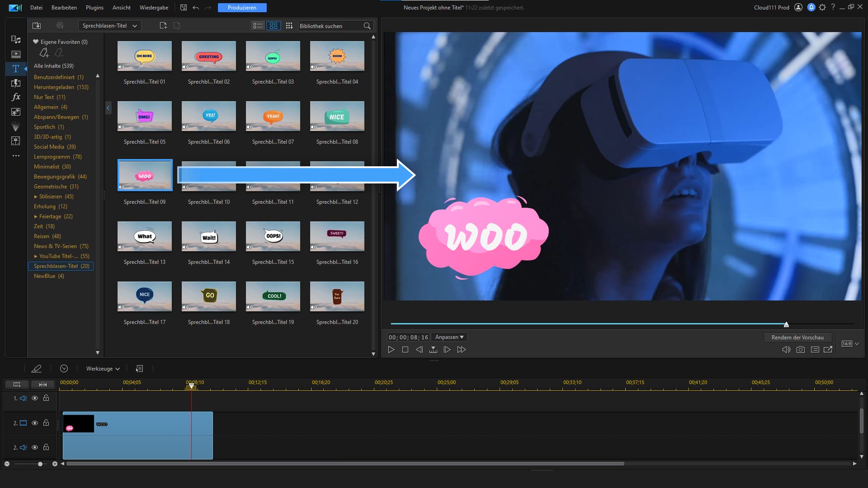Viewport: 868px width, 488px height.
Task: Open the Title Room icon in sidebar
Action: (16, 69)
